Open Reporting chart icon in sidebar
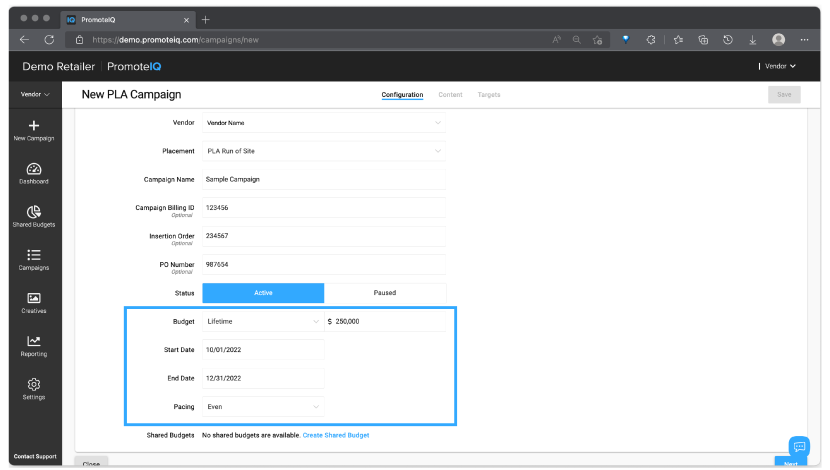 point(34,341)
